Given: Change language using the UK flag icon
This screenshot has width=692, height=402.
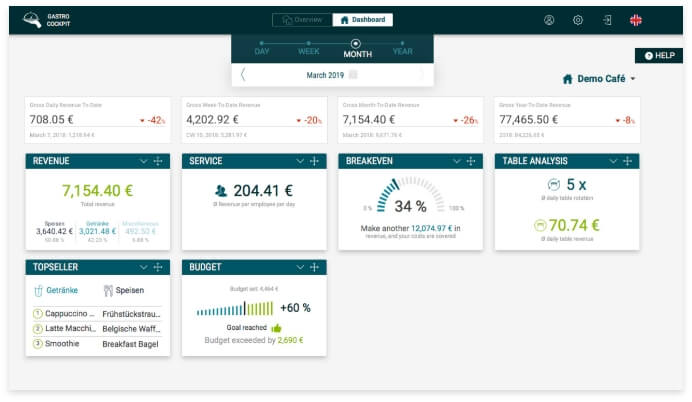Looking at the screenshot, I should click(636, 20).
